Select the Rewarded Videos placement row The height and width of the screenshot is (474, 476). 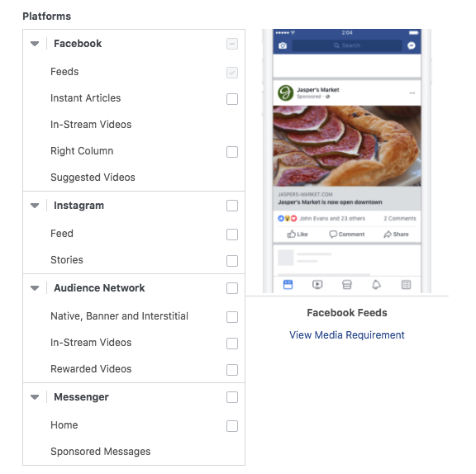click(134, 369)
